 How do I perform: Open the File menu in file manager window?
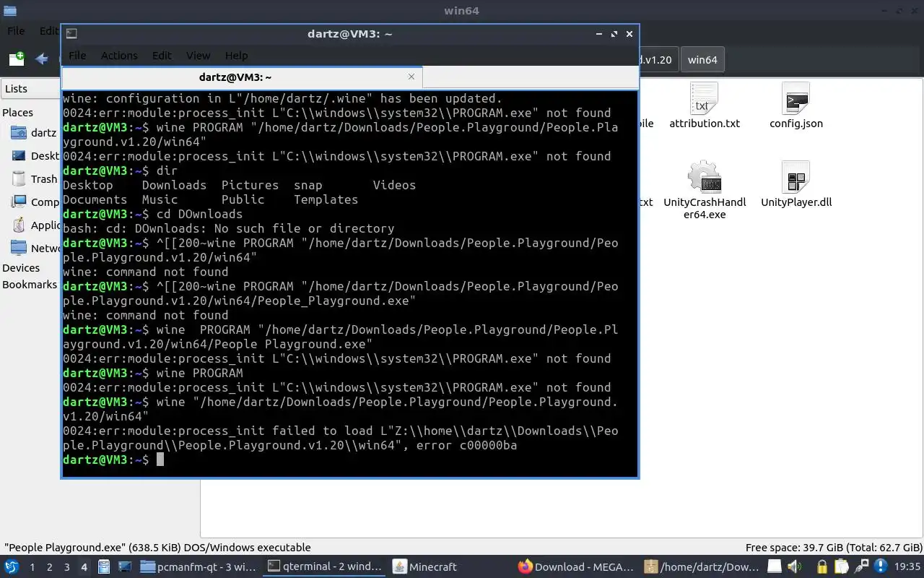click(x=16, y=31)
